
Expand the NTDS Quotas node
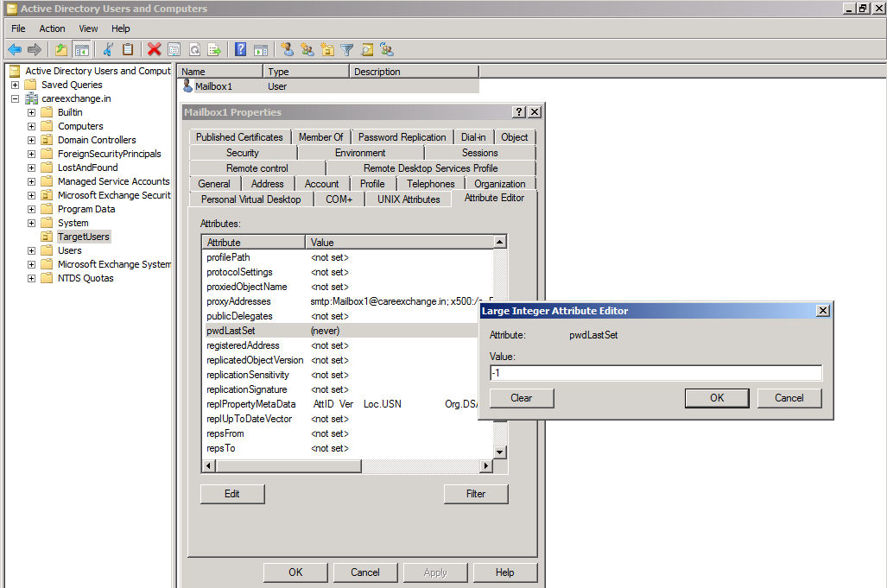click(x=32, y=278)
